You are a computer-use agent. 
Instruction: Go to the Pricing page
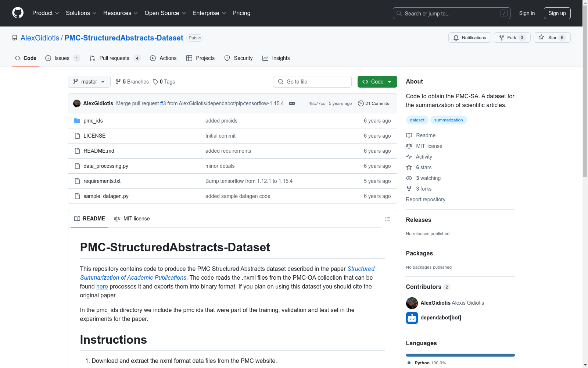pos(241,13)
